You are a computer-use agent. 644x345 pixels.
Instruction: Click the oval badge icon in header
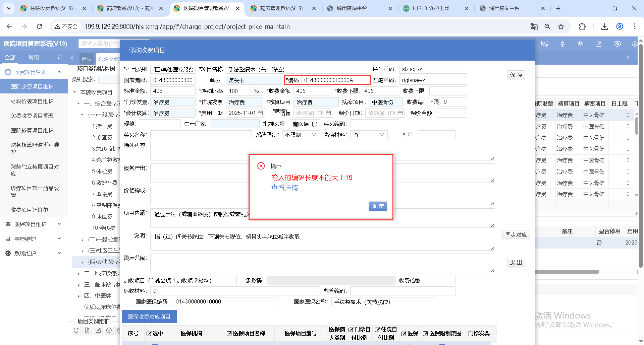pyautogui.click(x=617, y=44)
